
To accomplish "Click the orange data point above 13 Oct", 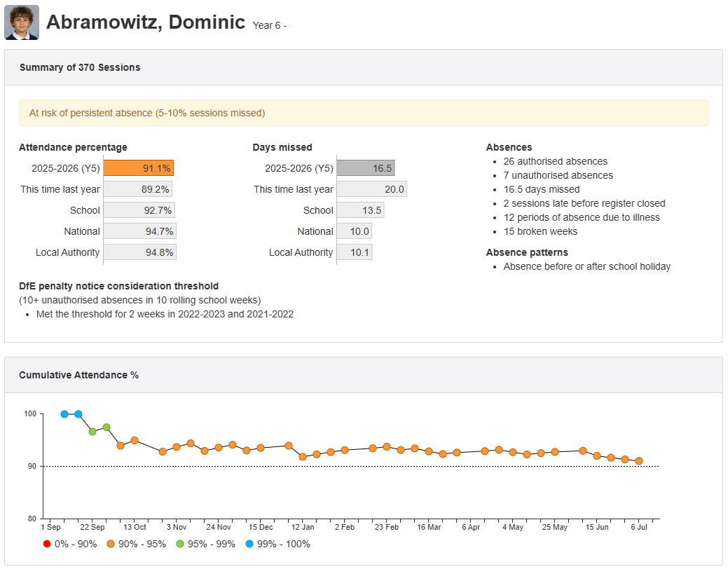I will (x=135, y=440).
